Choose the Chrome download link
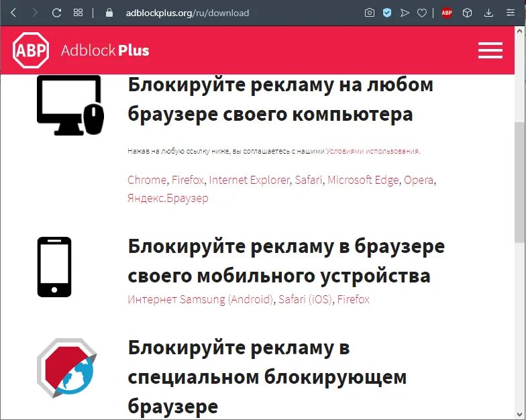The image size is (526, 420). tap(146, 180)
